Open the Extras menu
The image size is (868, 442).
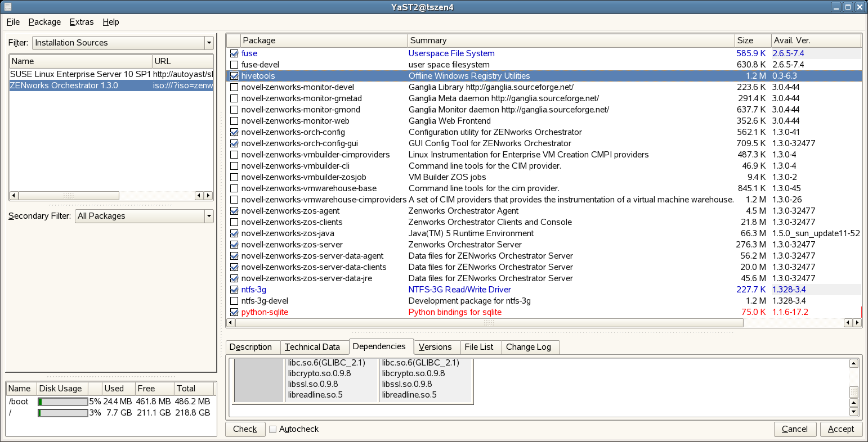point(82,22)
